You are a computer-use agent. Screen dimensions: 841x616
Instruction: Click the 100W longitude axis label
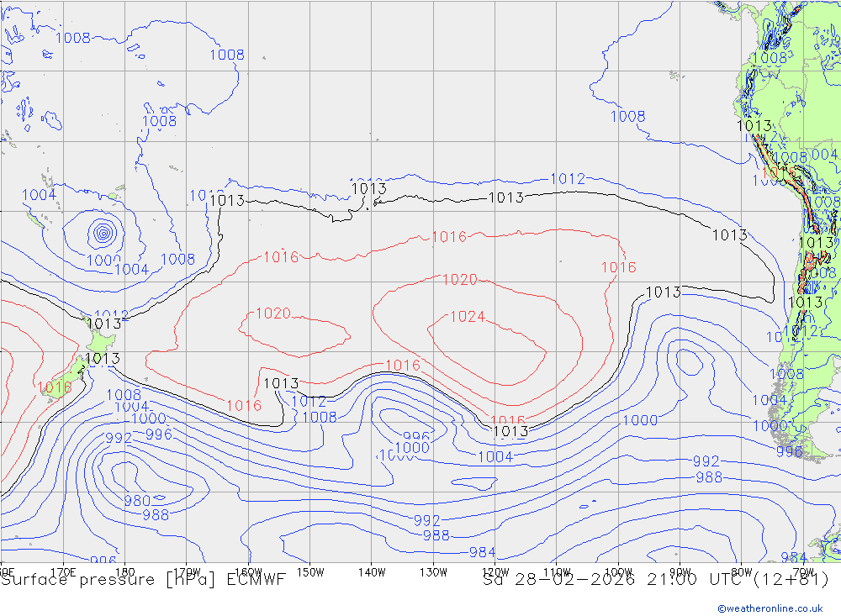click(x=618, y=572)
